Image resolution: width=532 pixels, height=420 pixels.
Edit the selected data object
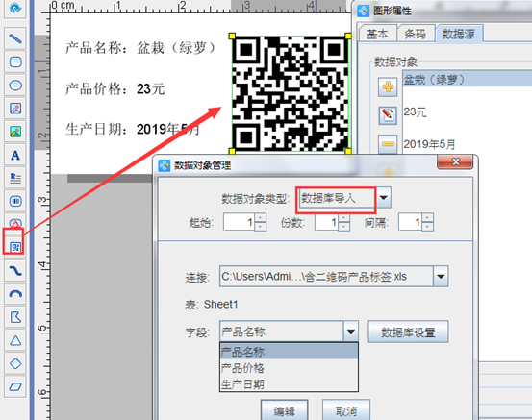pos(388,115)
